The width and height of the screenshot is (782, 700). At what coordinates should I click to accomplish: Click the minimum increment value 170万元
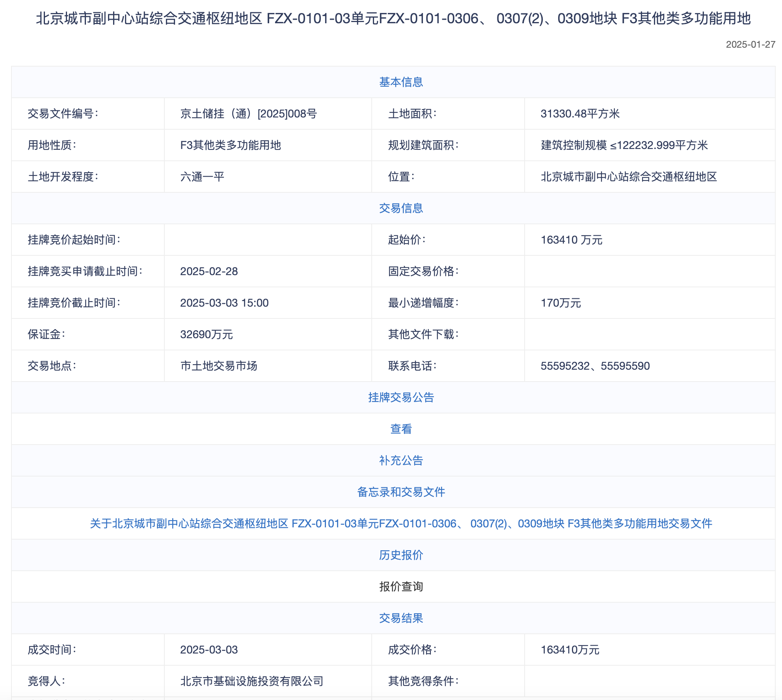pos(560,303)
